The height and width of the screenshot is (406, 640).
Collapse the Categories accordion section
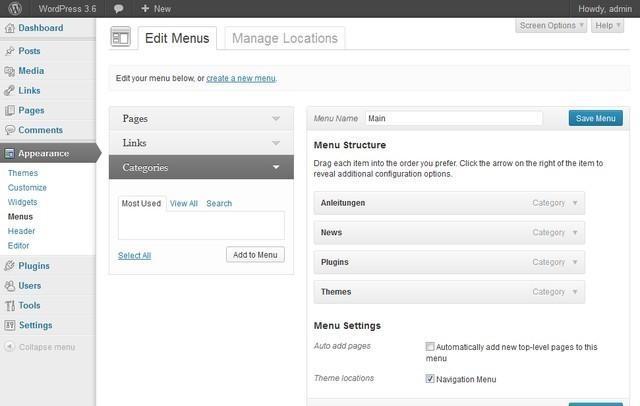pos(201,167)
